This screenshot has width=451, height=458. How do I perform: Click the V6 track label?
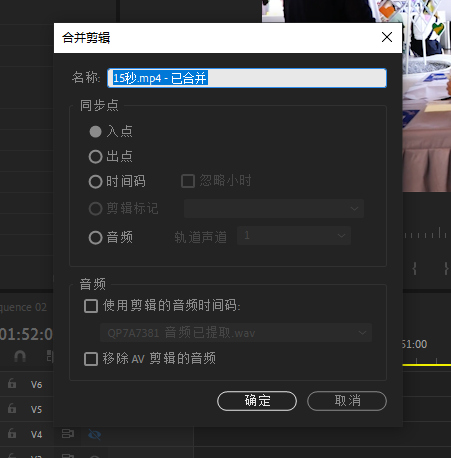pyautogui.click(x=36, y=385)
